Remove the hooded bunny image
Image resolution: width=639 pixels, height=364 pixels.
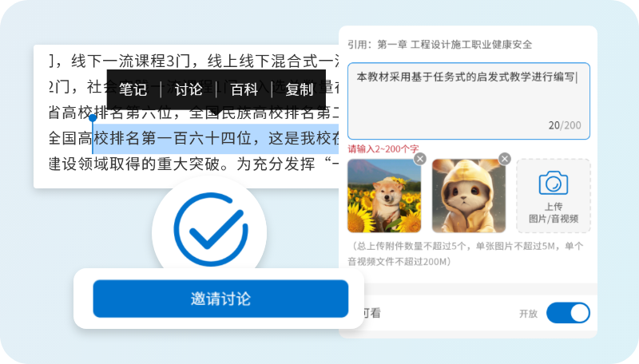pos(505,158)
